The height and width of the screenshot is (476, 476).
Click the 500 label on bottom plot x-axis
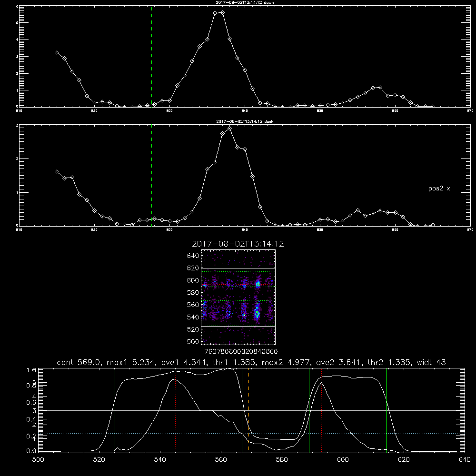pos(38,460)
